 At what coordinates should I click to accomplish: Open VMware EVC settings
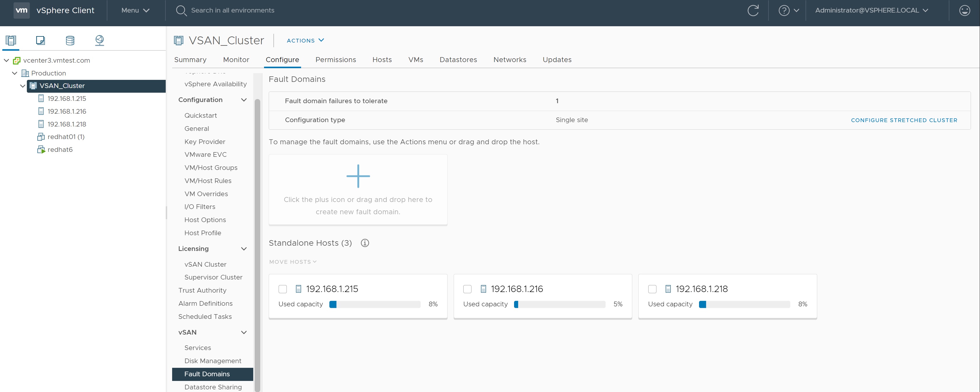[x=205, y=155]
